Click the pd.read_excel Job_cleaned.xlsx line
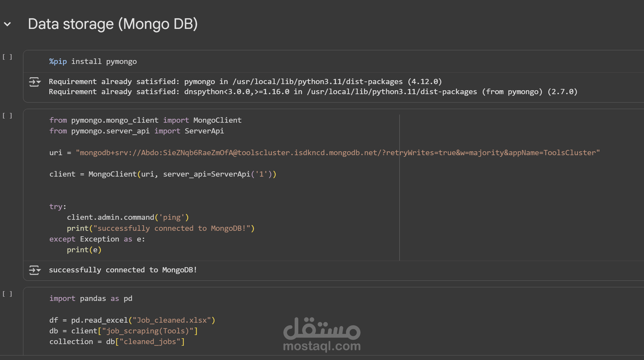The height and width of the screenshot is (360, 644). pyautogui.click(x=132, y=320)
